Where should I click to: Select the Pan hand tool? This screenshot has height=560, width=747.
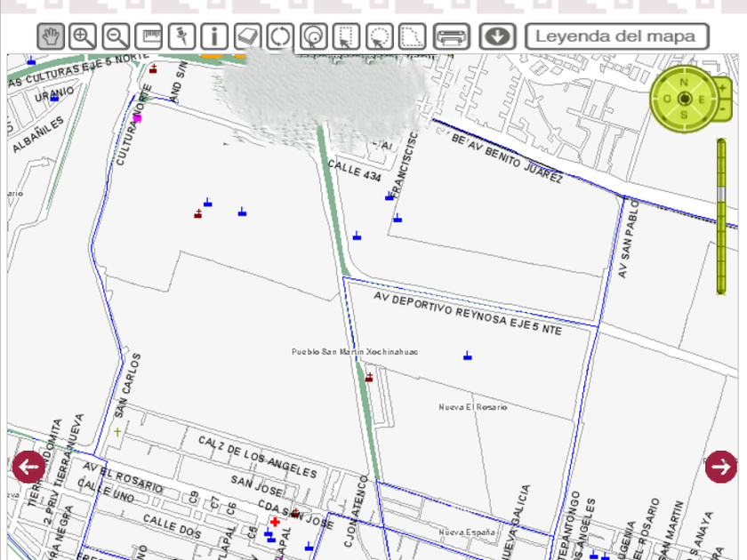51,36
